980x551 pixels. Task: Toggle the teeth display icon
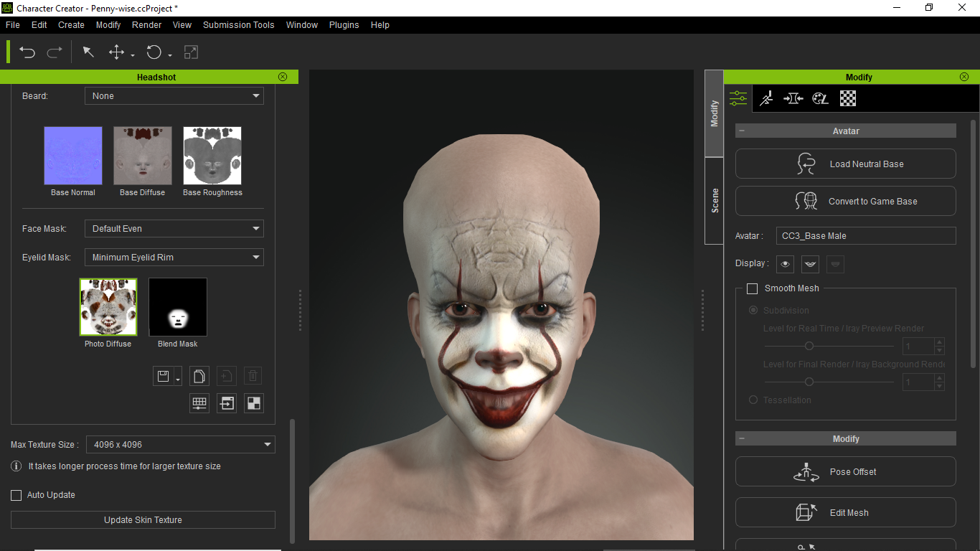810,264
